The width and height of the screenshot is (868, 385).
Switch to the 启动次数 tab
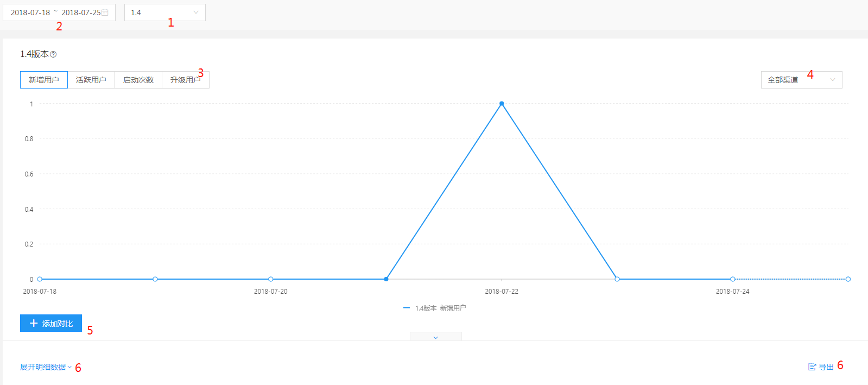[x=138, y=80]
